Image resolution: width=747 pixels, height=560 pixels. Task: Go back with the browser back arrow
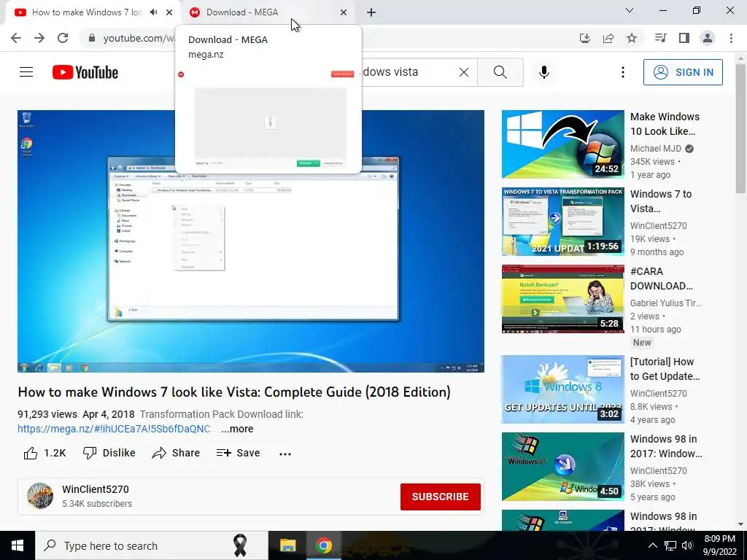[16, 38]
